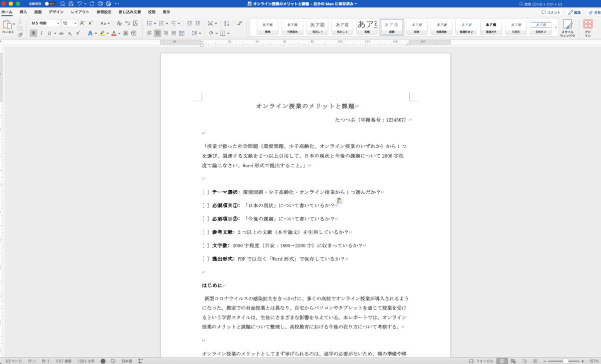Viewport: 601px width, 364px height.
Task: Toggle character border button
Action: tap(136, 23)
